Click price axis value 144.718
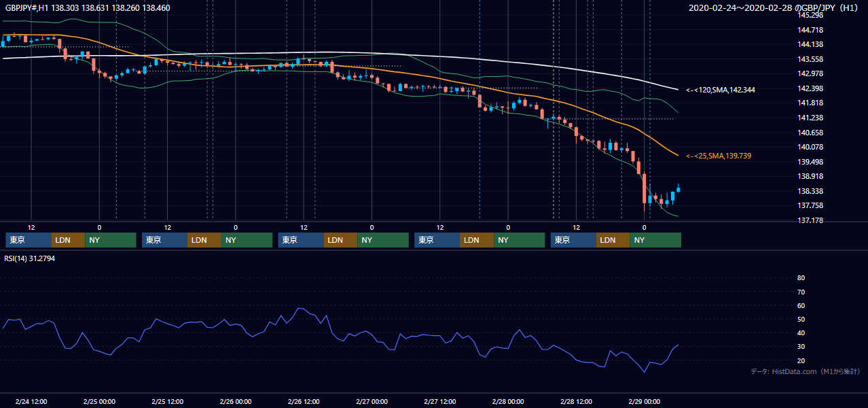The height and width of the screenshot is (408, 868). tap(810, 30)
